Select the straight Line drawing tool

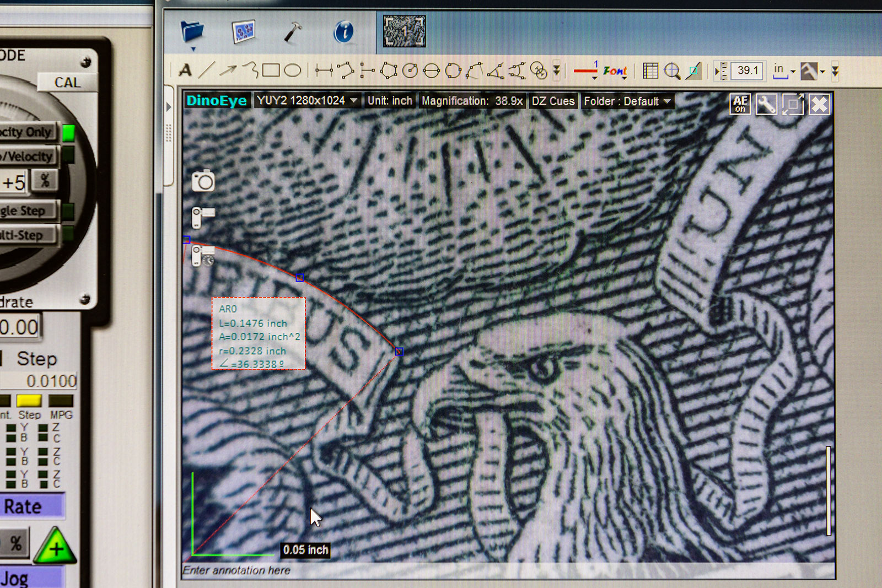coord(206,70)
